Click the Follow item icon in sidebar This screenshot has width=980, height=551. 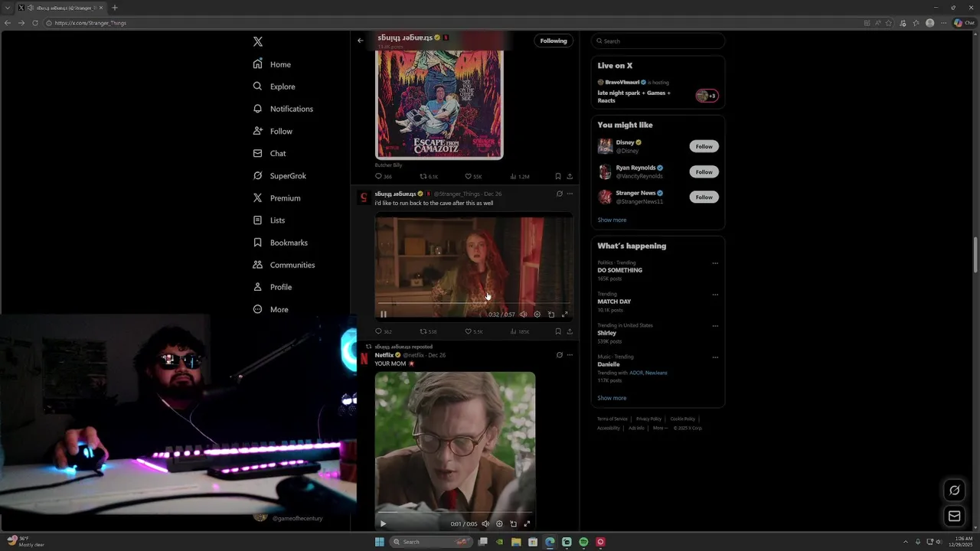click(x=258, y=131)
